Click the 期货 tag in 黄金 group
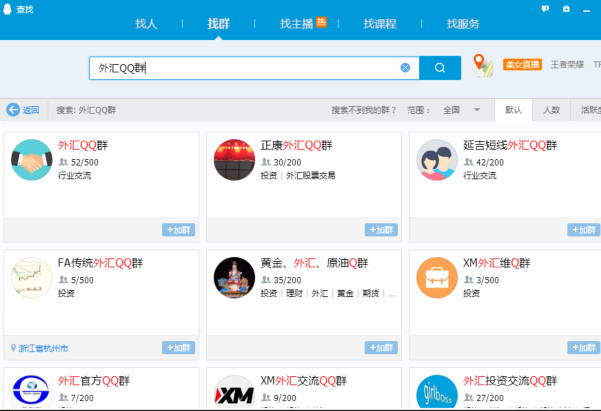The height and width of the screenshot is (411, 601). [x=371, y=293]
